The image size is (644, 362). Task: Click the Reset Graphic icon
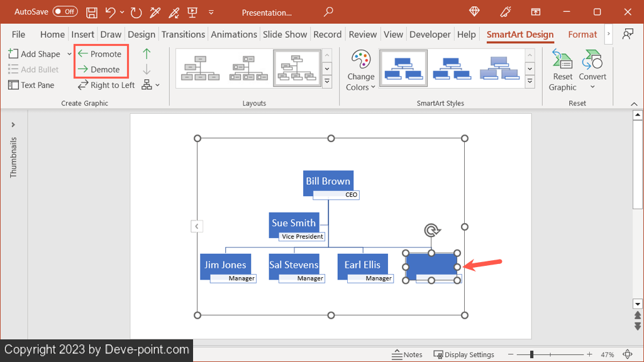point(562,70)
